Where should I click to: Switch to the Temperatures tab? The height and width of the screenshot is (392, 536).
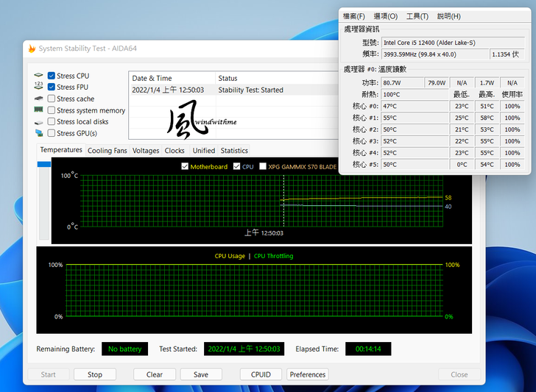(61, 149)
